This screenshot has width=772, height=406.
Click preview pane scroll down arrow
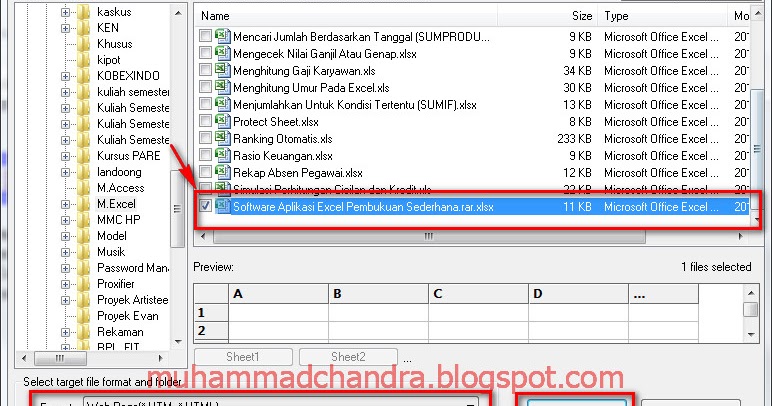[751, 335]
